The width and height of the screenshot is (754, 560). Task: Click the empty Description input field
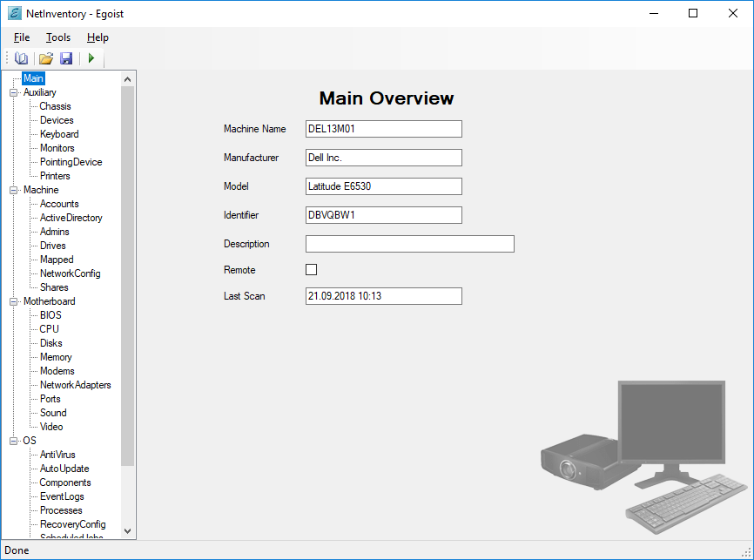coord(410,244)
